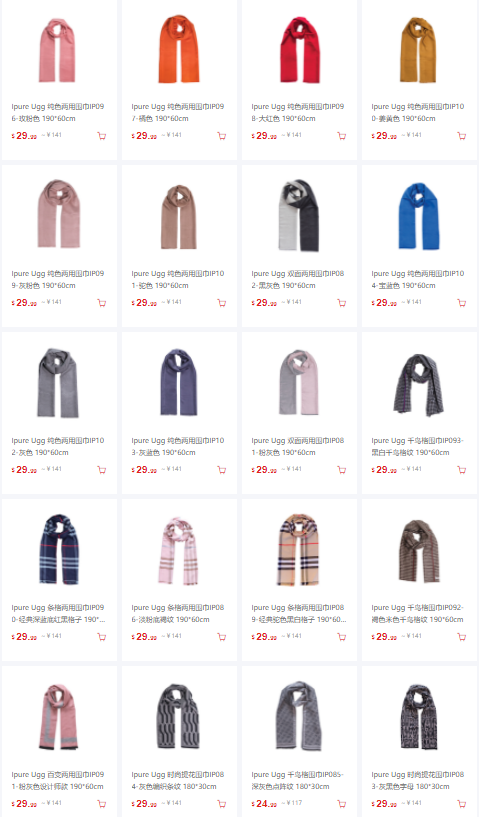Click cart icon for black-grey double-sided scarf

point(341,303)
